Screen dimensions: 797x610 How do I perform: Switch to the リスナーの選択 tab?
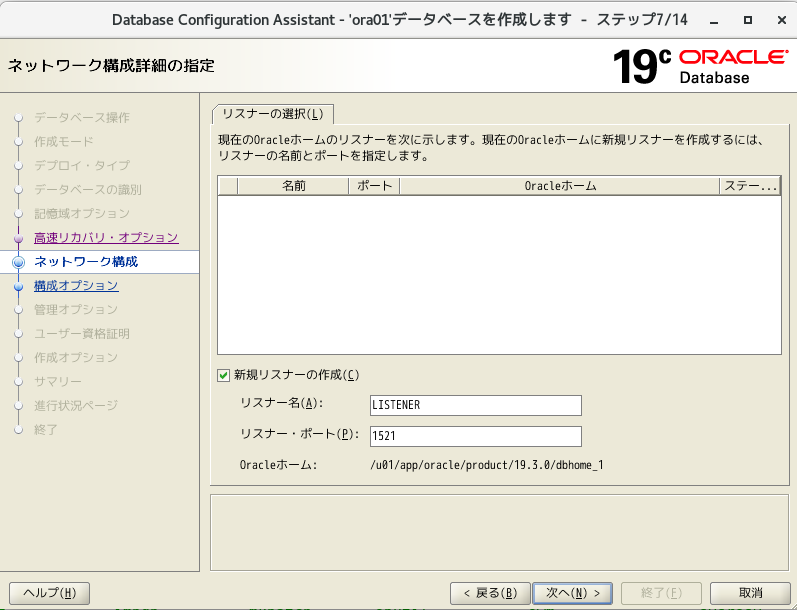[273, 114]
